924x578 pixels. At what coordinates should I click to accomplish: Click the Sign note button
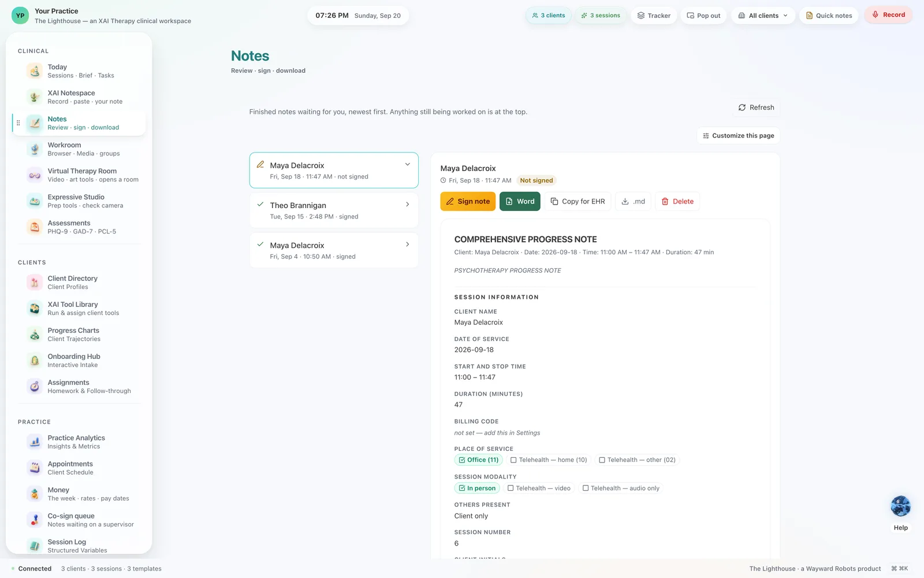click(x=468, y=201)
